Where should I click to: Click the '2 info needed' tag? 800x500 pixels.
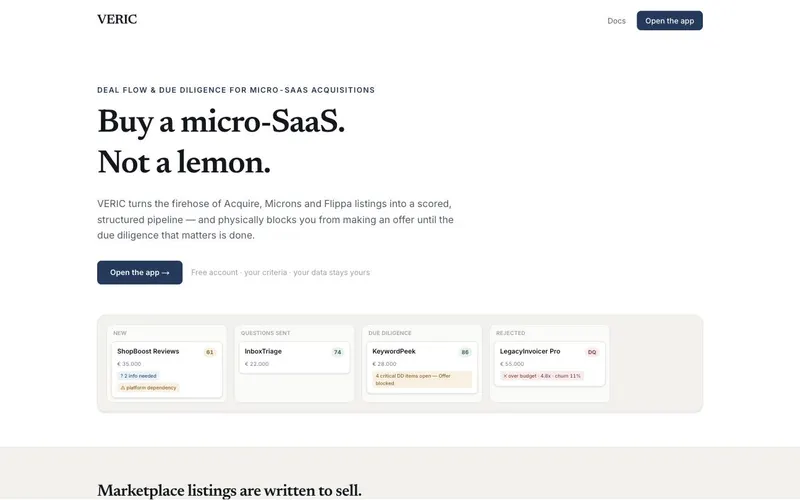[x=139, y=376]
